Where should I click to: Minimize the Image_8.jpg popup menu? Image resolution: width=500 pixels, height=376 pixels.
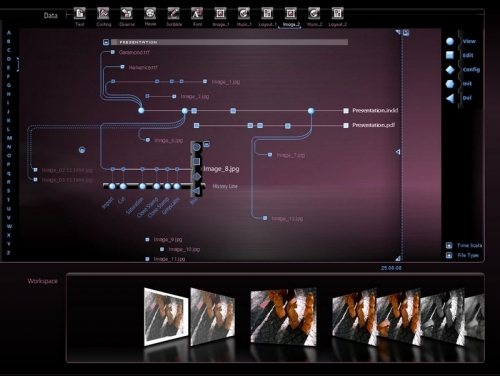click(x=207, y=144)
